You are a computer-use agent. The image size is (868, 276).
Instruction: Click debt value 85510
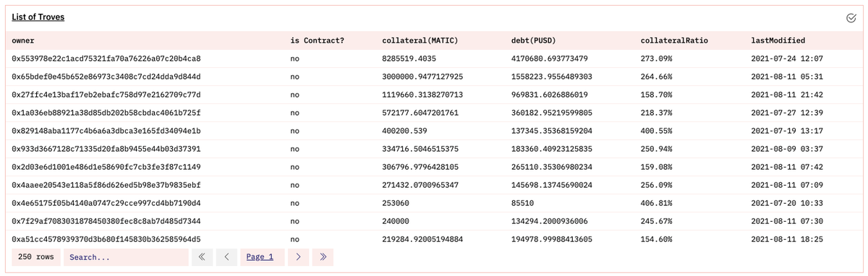click(x=523, y=203)
